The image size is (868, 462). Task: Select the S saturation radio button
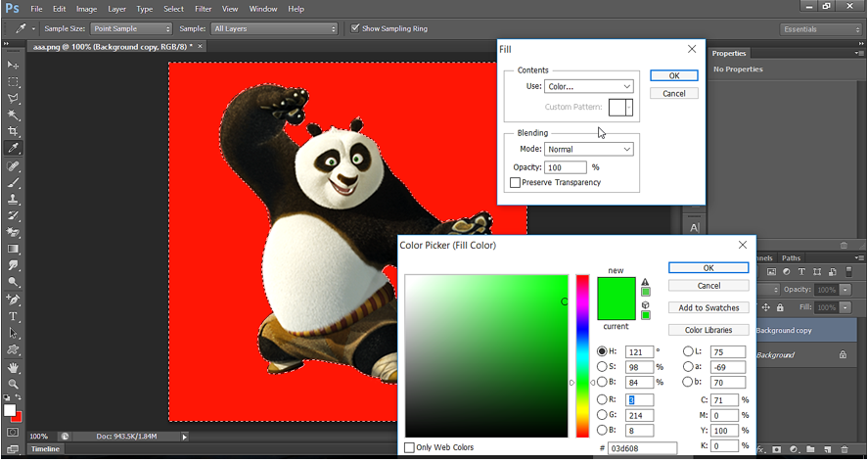(x=602, y=366)
